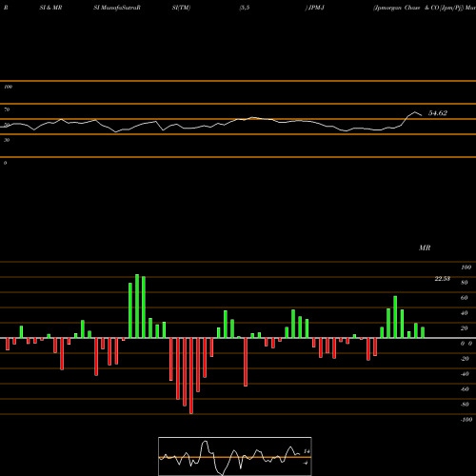The image size is (476, 476).
Task: Click the '0 0' zero-line label on MR axis
Action: (466, 344)
